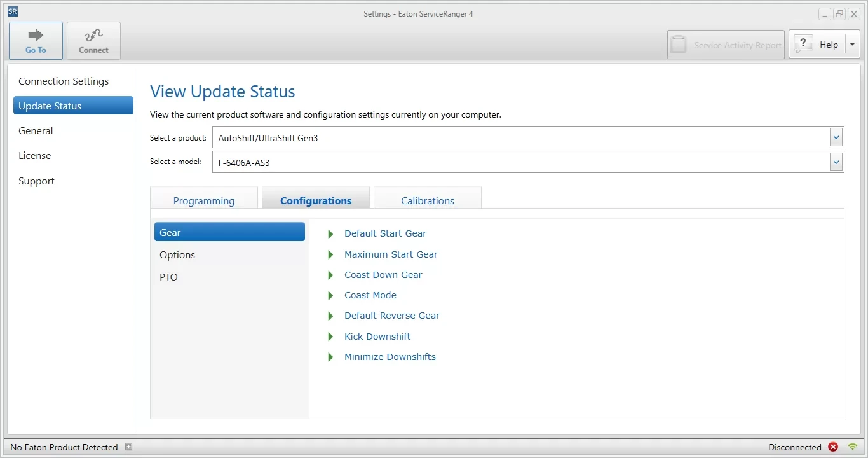
Task: Click the SR application logo icon
Action: pyautogui.click(x=13, y=11)
